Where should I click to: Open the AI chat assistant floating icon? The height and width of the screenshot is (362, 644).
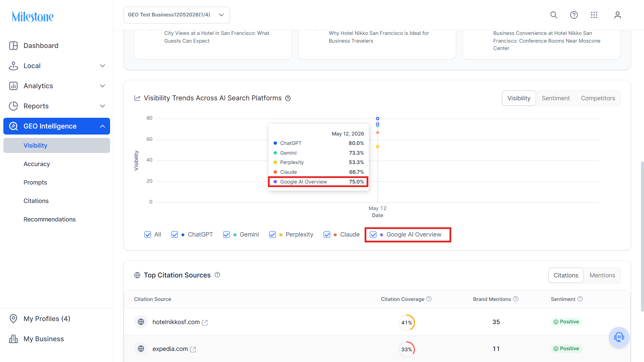tap(619, 337)
